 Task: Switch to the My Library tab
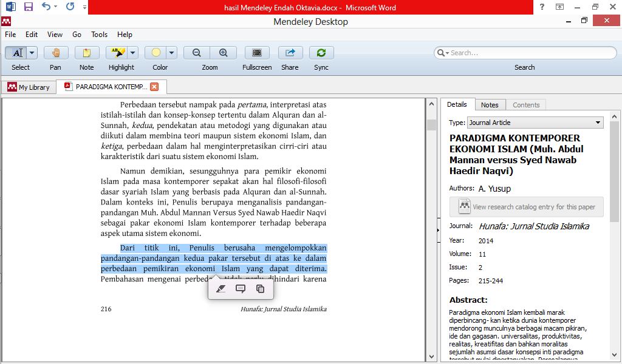point(29,87)
